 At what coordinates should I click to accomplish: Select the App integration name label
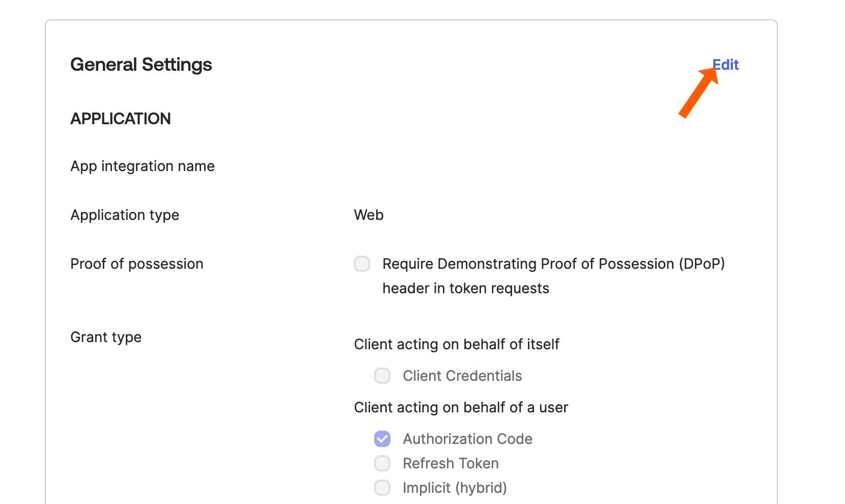tap(143, 166)
